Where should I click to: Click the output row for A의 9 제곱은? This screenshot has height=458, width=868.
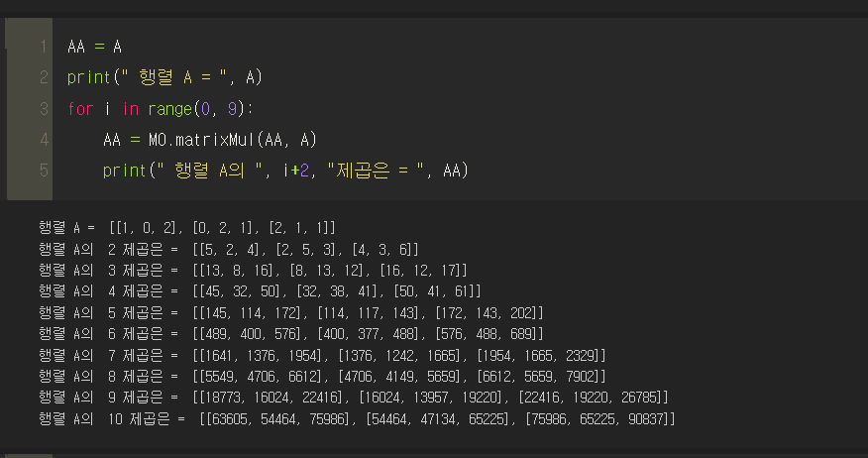pos(354,398)
